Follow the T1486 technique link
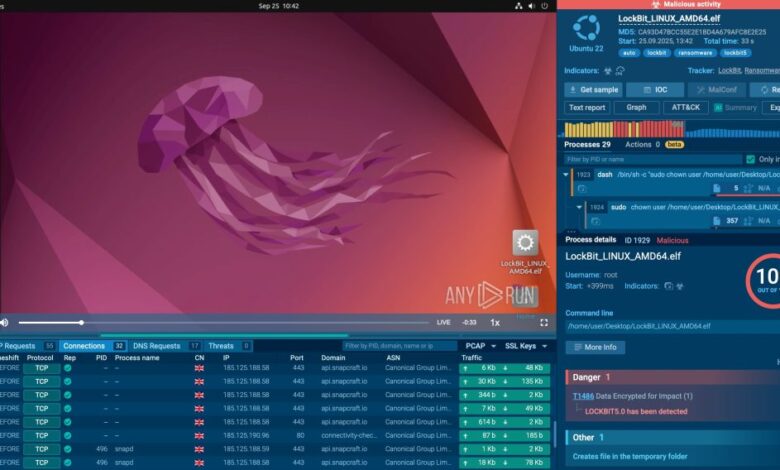This screenshot has width=780, height=470. click(x=583, y=396)
